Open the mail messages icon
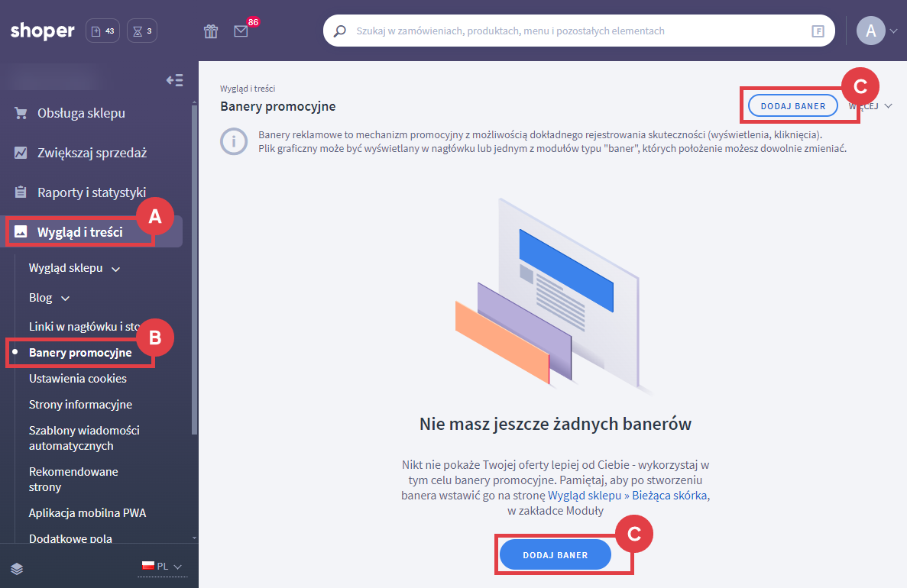The image size is (907, 588). (x=241, y=31)
